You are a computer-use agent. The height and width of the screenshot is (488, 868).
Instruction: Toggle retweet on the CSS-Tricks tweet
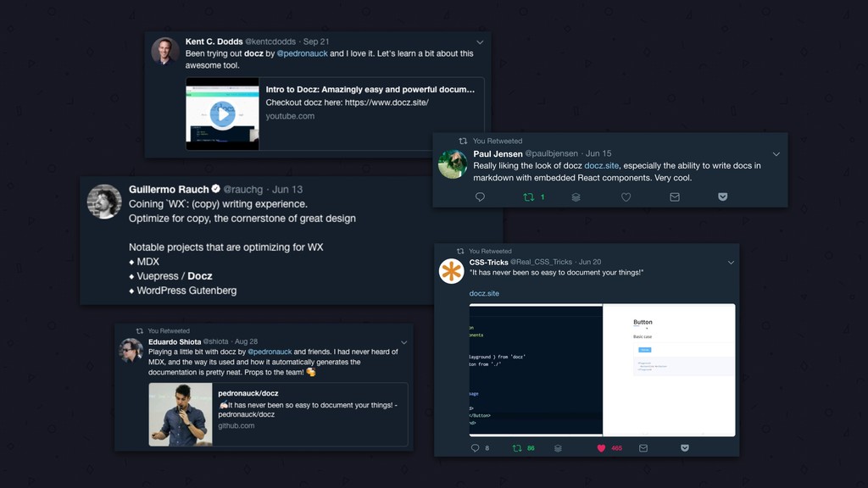tap(517, 448)
